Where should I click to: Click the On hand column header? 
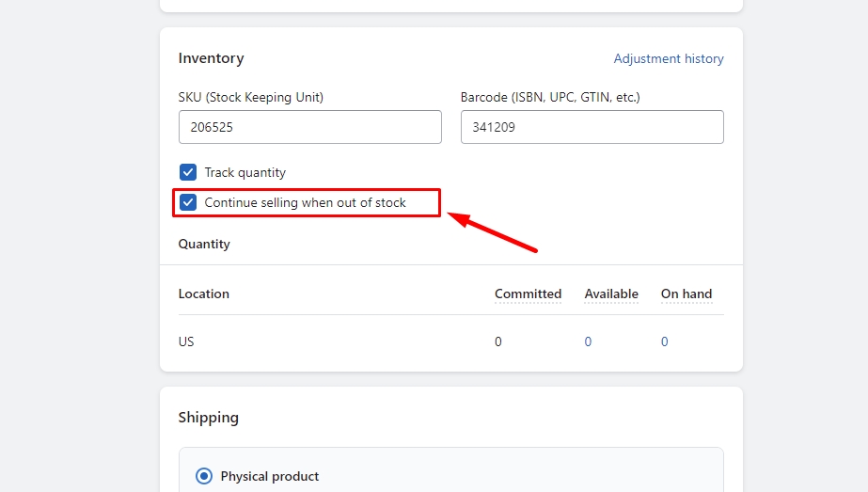pos(687,294)
